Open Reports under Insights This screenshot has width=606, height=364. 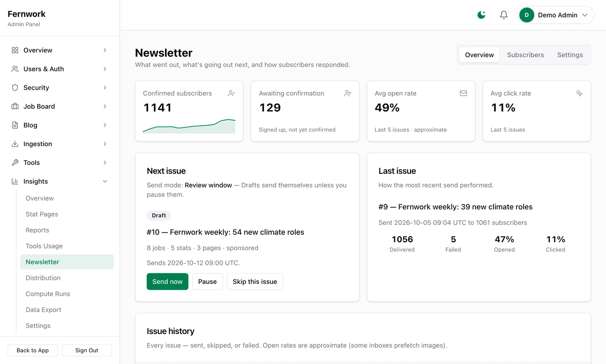[x=67, y=230]
